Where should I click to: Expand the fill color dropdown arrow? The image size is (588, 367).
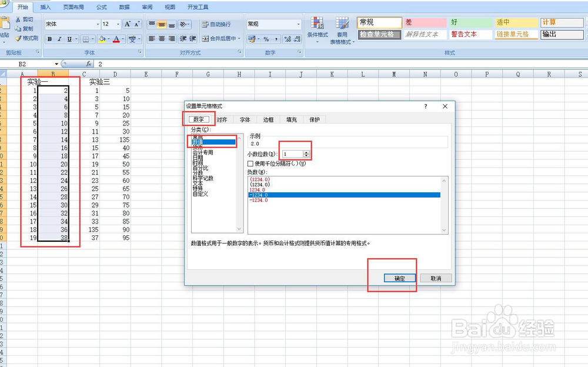coord(109,39)
